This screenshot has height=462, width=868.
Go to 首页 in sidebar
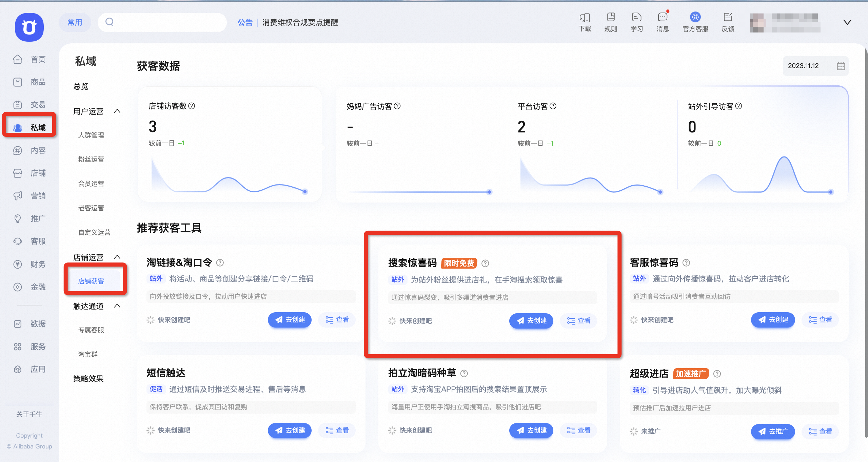click(x=29, y=59)
